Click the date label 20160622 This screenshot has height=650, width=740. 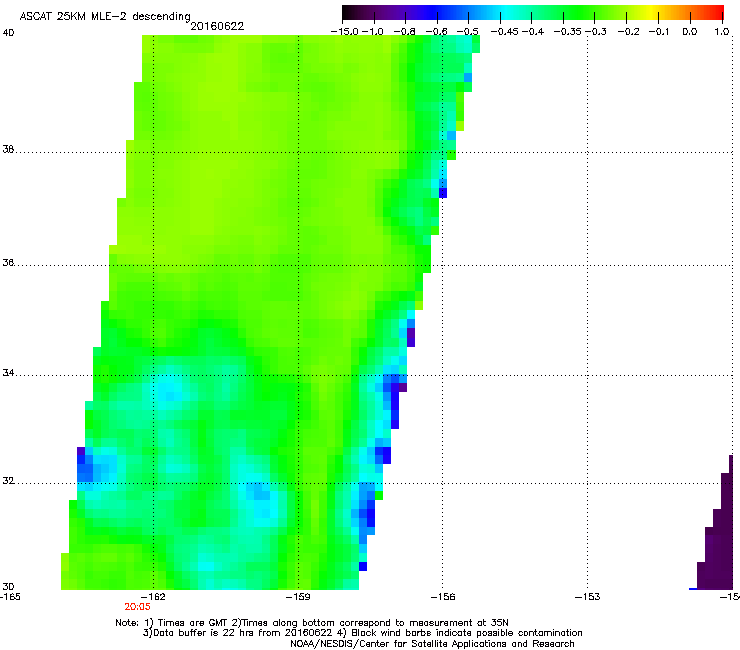217,26
